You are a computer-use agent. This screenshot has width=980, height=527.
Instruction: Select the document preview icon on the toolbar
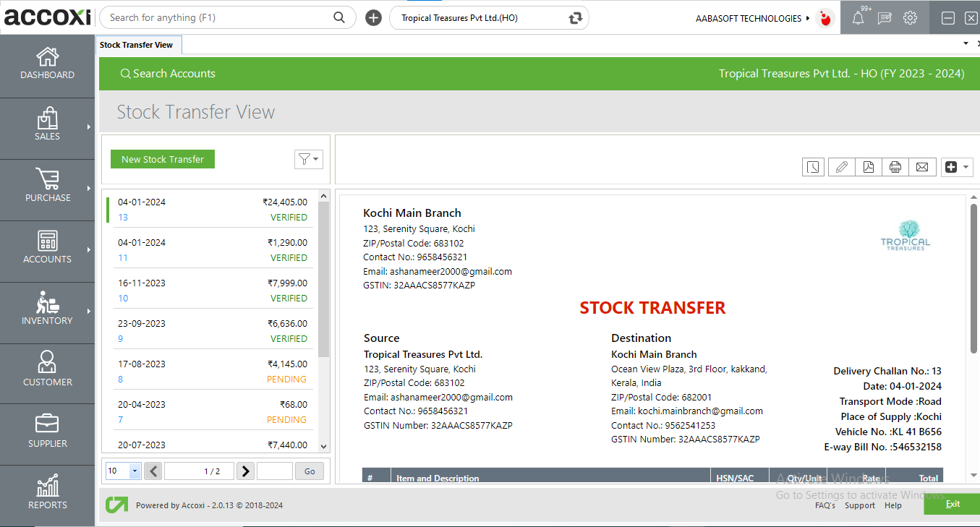(813, 166)
